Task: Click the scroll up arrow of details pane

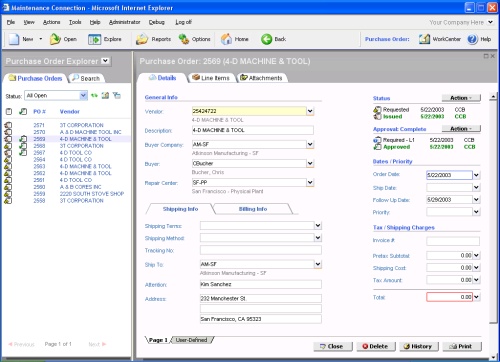Action: 493,97
